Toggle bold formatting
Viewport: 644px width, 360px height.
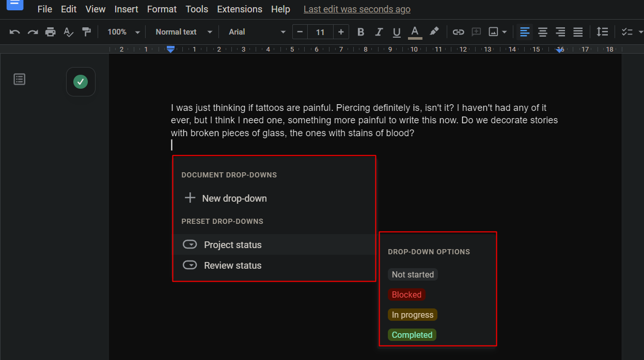(x=361, y=32)
